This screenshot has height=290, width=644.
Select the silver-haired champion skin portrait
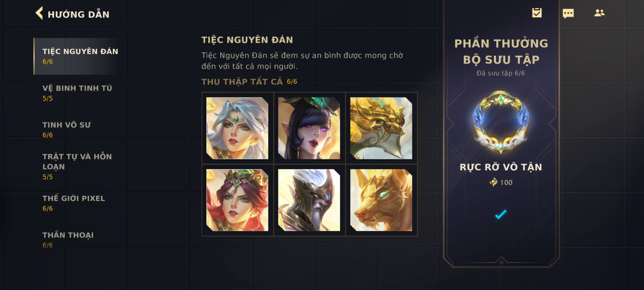click(x=237, y=128)
